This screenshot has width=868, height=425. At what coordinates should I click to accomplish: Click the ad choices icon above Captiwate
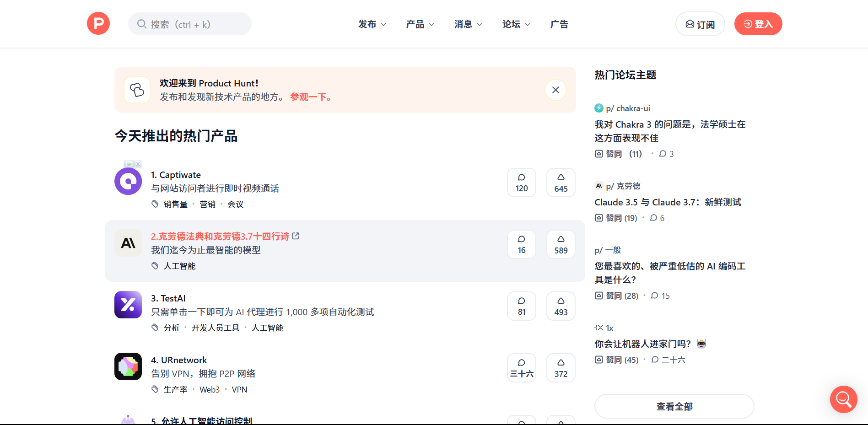(133, 164)
